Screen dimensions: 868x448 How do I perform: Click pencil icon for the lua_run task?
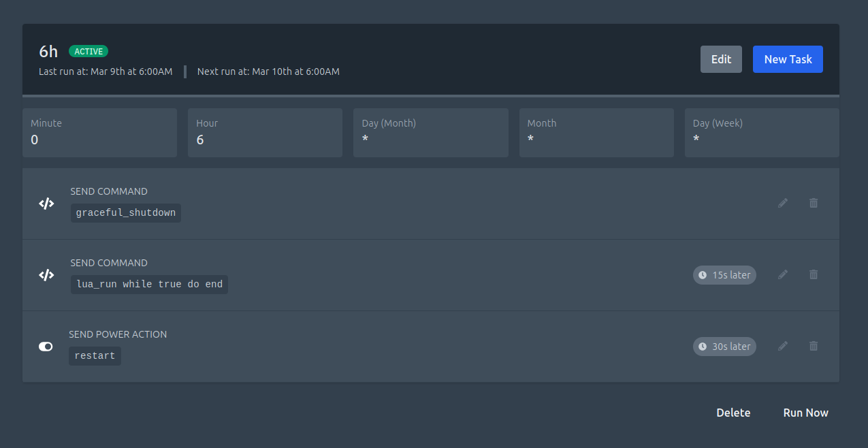(783, 274)
